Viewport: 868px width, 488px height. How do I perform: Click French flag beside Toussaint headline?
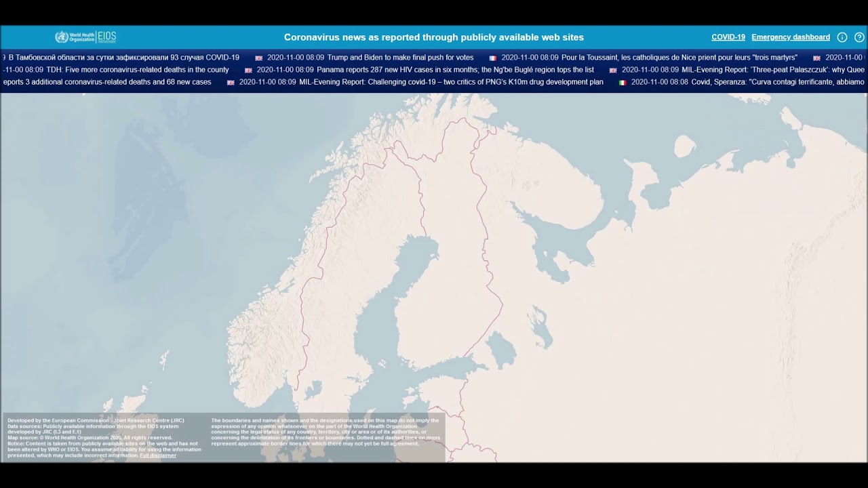coord(493,58)
